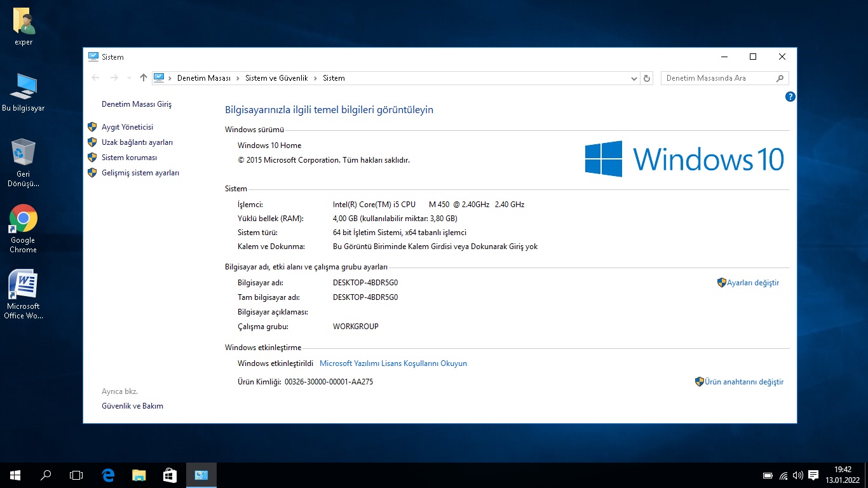Open the Geri Dönüşüm recycle bin icon
868x488 pixels.
point(24,163)
